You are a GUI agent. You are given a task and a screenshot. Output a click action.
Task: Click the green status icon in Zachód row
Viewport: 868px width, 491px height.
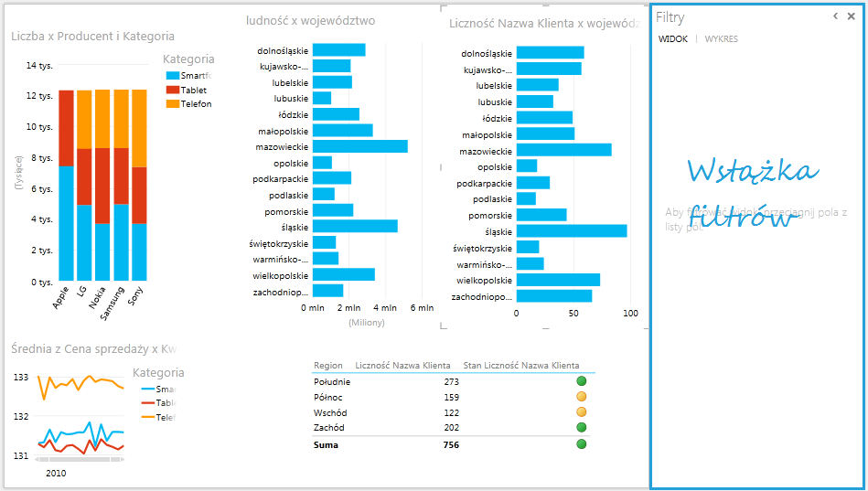581,428
